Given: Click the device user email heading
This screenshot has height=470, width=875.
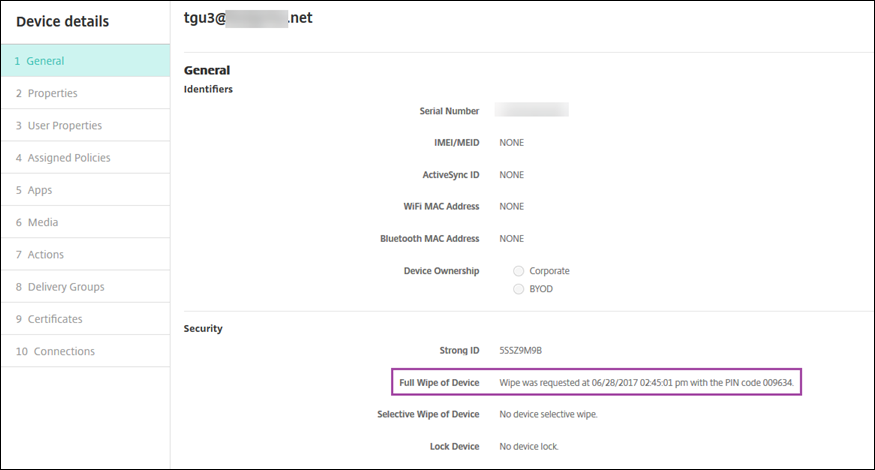Looking at the screenshot, I should (248, 17).
